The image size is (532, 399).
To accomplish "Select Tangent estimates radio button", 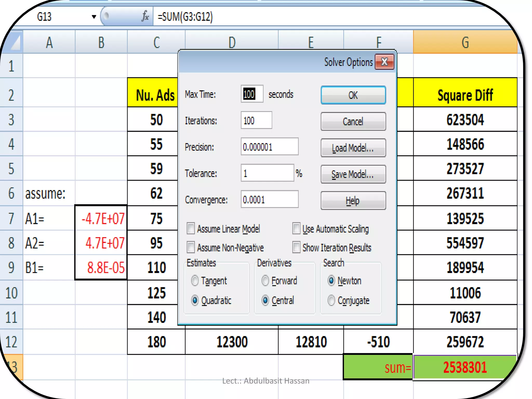I will point(195,281).
